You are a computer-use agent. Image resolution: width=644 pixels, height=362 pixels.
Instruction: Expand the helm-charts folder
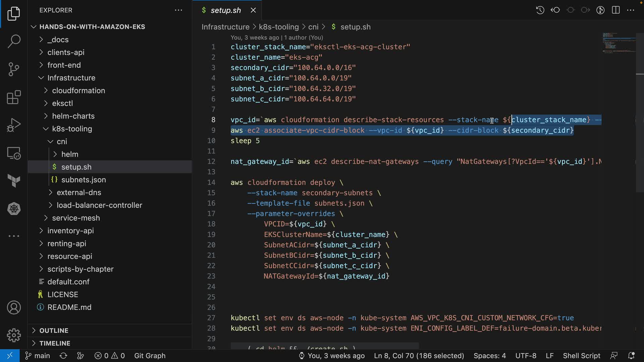point(73,116)
